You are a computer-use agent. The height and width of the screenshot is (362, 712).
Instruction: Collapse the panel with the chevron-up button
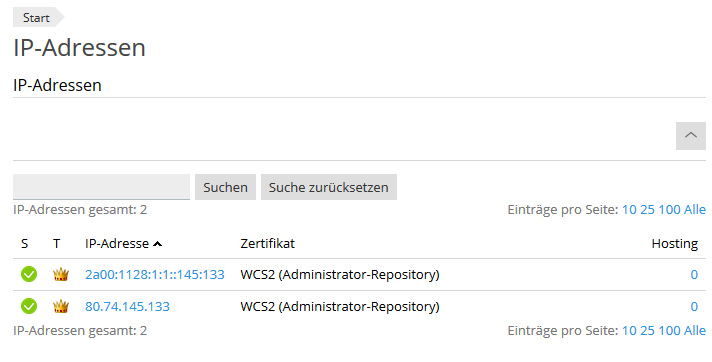pyautogui.click(x=691, y=135)
